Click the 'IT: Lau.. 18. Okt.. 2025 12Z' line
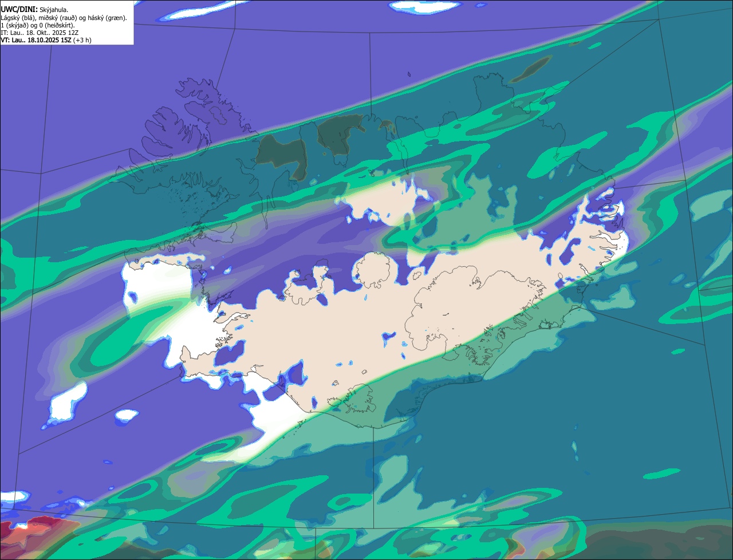 [x=40, y=33]
